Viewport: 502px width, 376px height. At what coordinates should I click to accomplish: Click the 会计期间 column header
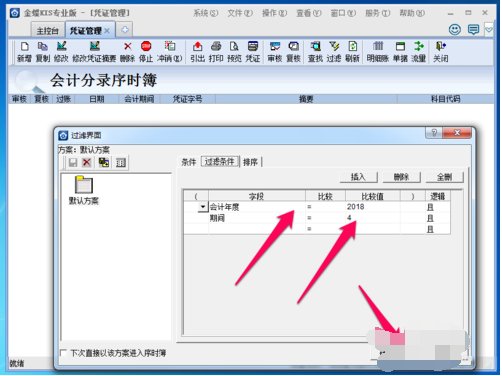pyautogui.click(x=139, y=99)
